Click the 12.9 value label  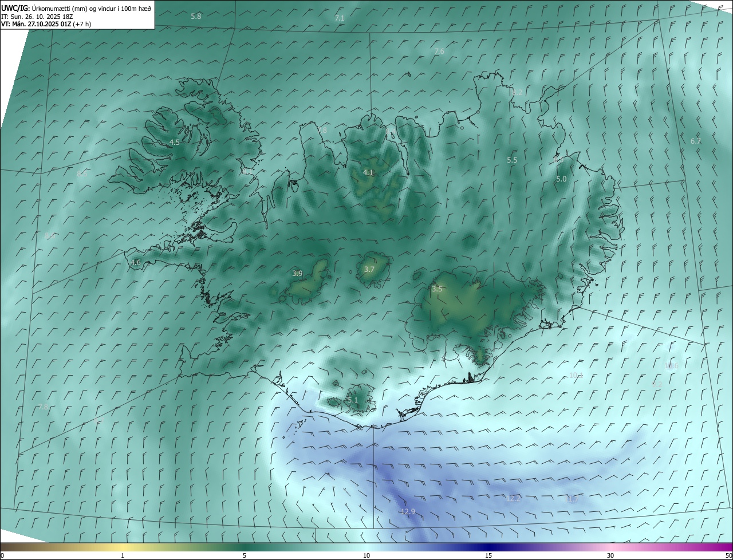408,512
